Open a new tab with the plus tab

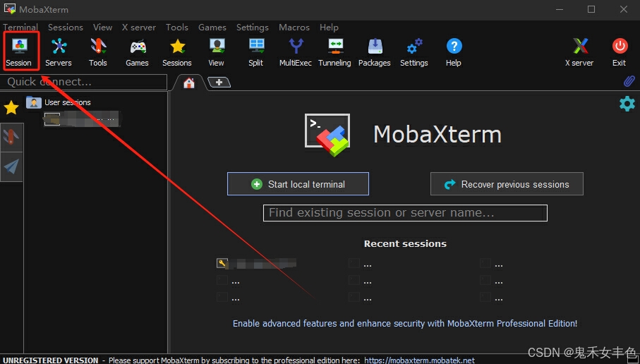pos(219,83)
